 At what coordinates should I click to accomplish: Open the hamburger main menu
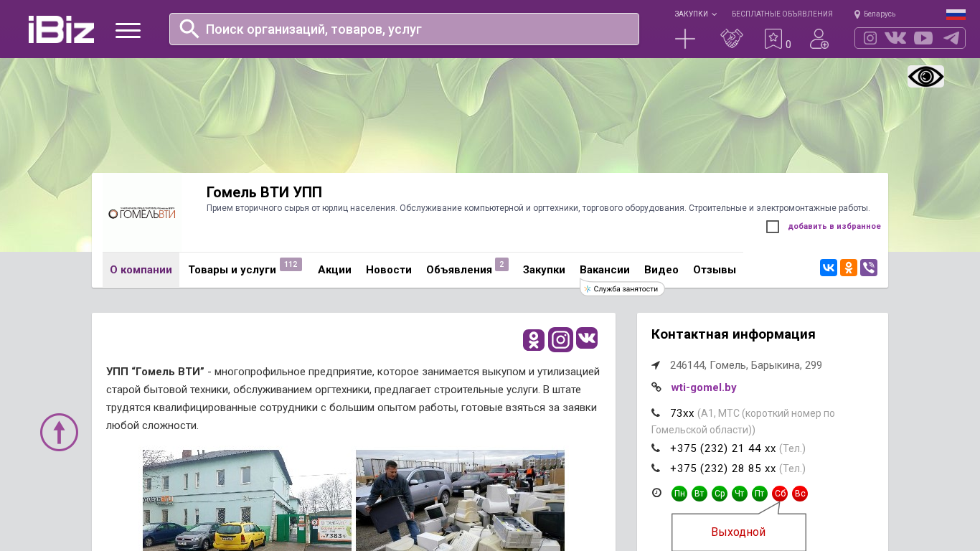tap(128, 30)
